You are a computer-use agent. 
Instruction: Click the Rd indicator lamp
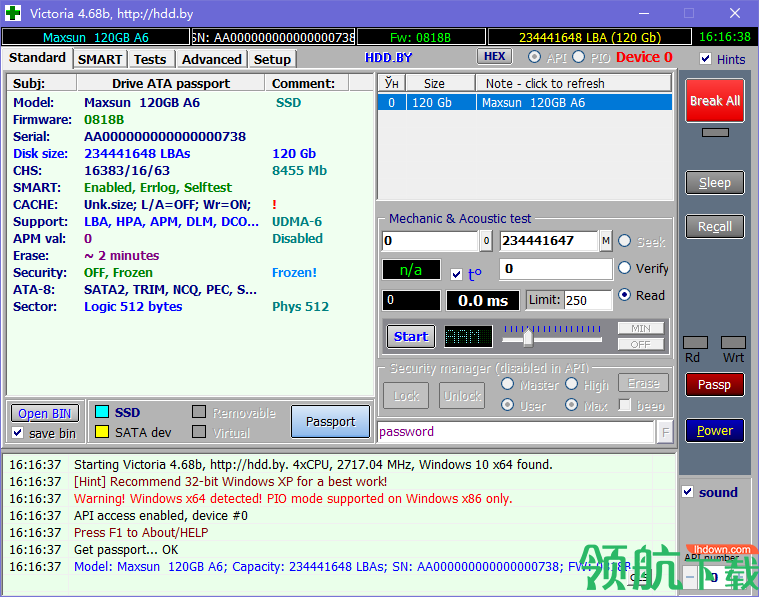[x=695, y=343]
